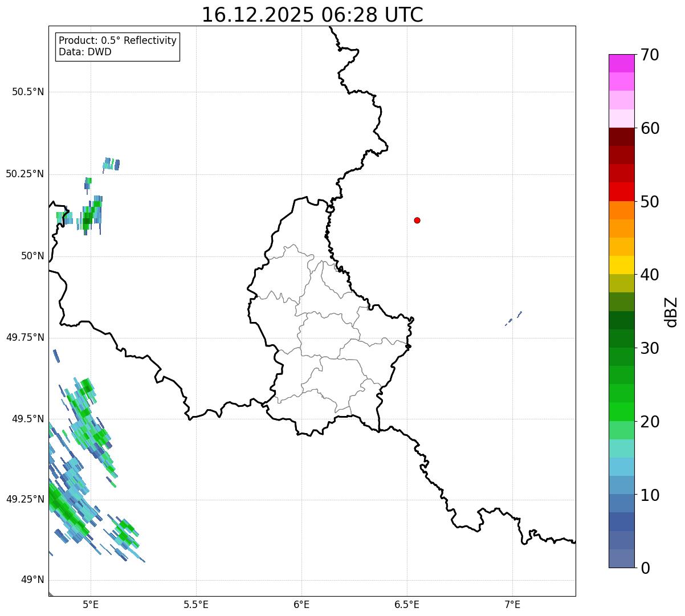
Task: Click the Product: 0.5° Reflectivity label
Action: point(117,41)
